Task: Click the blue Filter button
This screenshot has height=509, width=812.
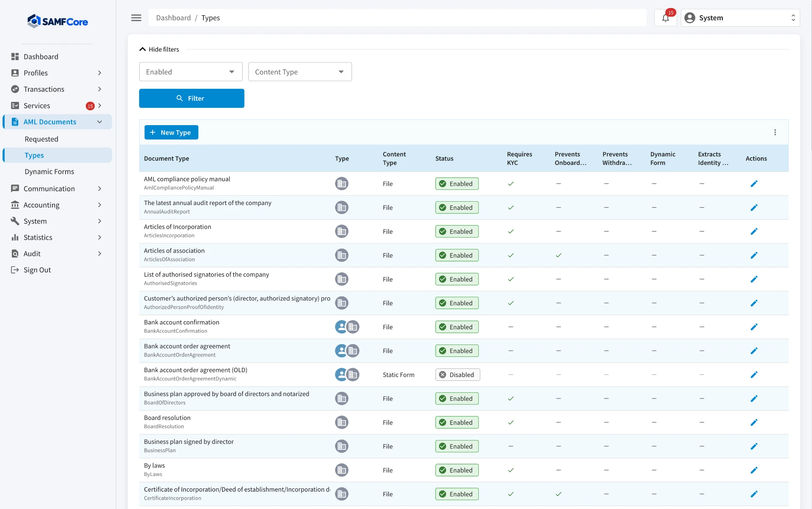Action: coord(192,98)
